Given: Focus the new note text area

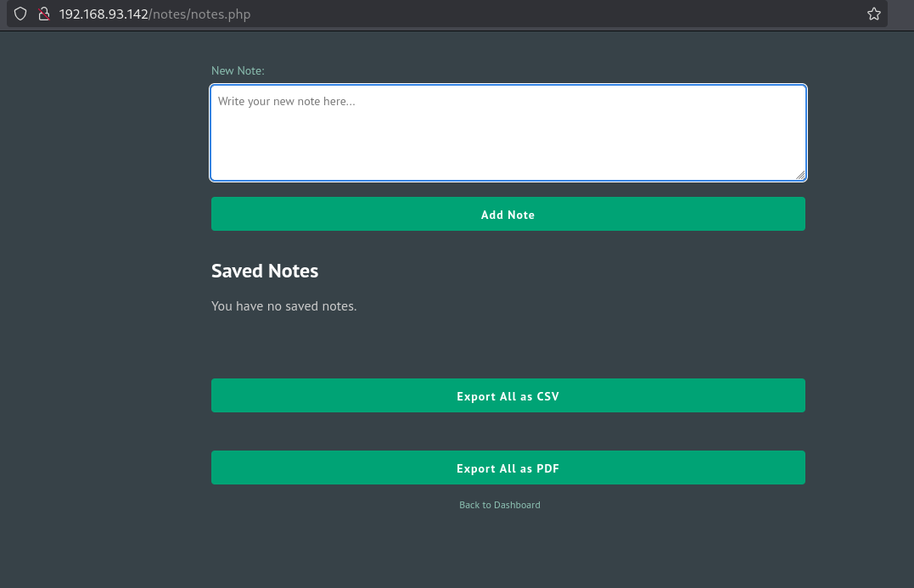Looking at the screenshot, I should tap(507, 140).
